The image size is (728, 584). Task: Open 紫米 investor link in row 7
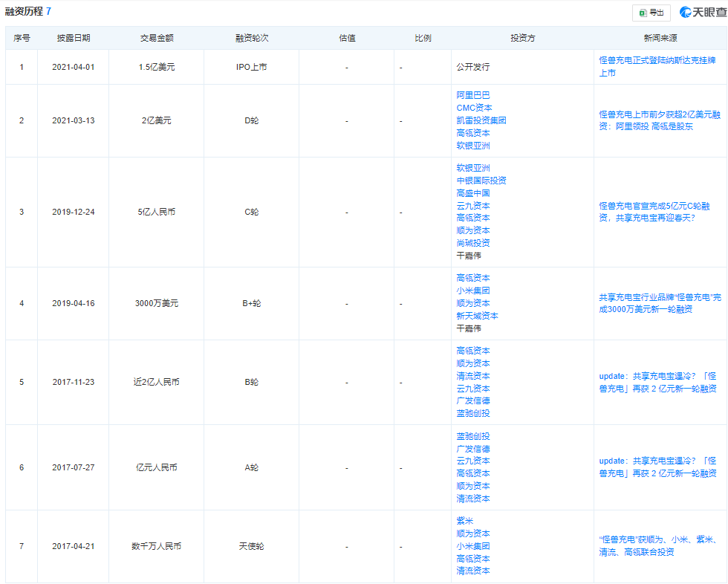[x=464, y=521]
